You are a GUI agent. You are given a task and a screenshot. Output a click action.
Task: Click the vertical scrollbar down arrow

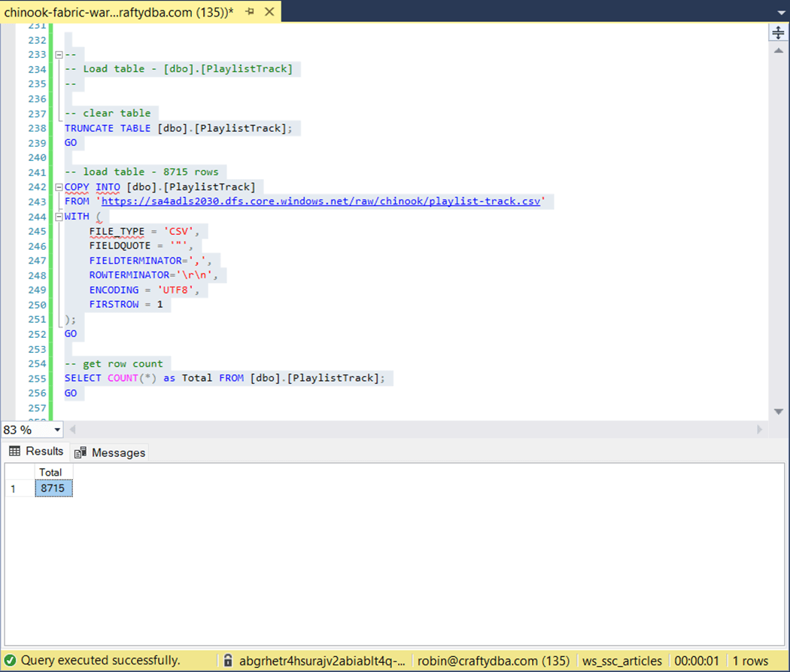pyautogui.click(x=778, y=412)
